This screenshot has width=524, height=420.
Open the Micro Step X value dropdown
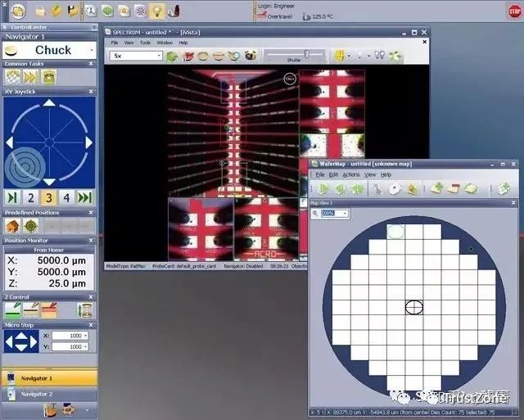click(x=85, y=336)
